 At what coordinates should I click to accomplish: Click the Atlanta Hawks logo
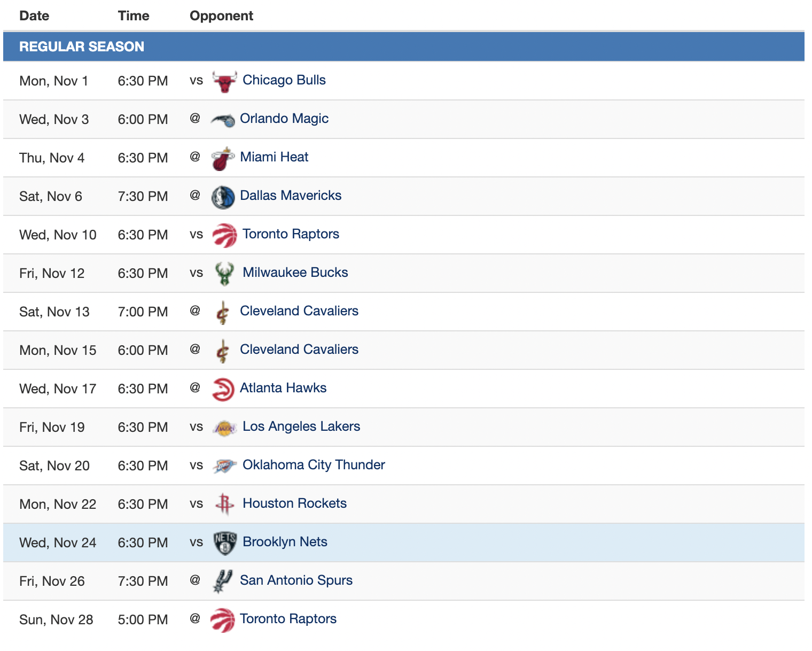[223, 389]
